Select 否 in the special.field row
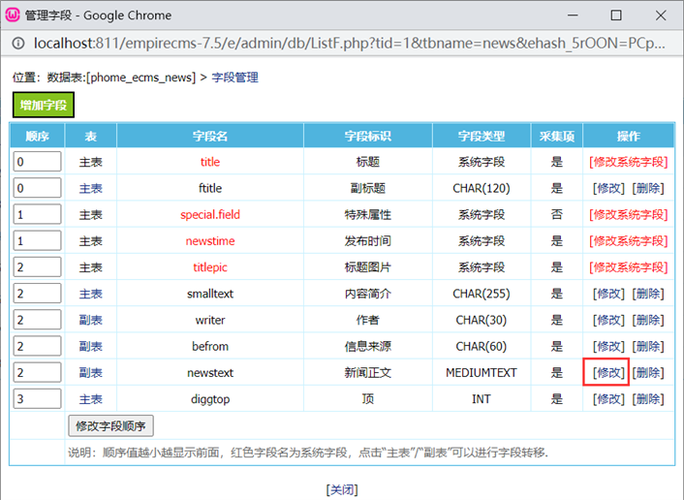 coord(557,215)
